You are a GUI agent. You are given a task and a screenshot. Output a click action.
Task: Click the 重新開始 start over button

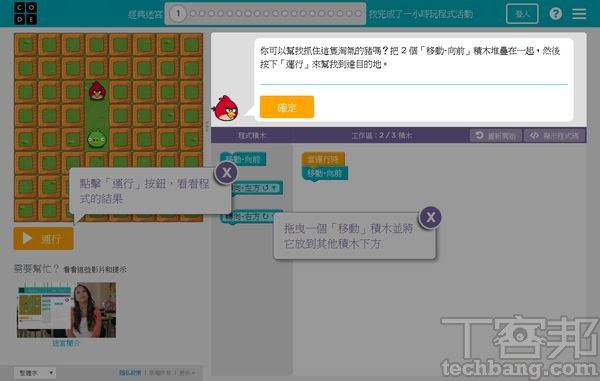496,135
